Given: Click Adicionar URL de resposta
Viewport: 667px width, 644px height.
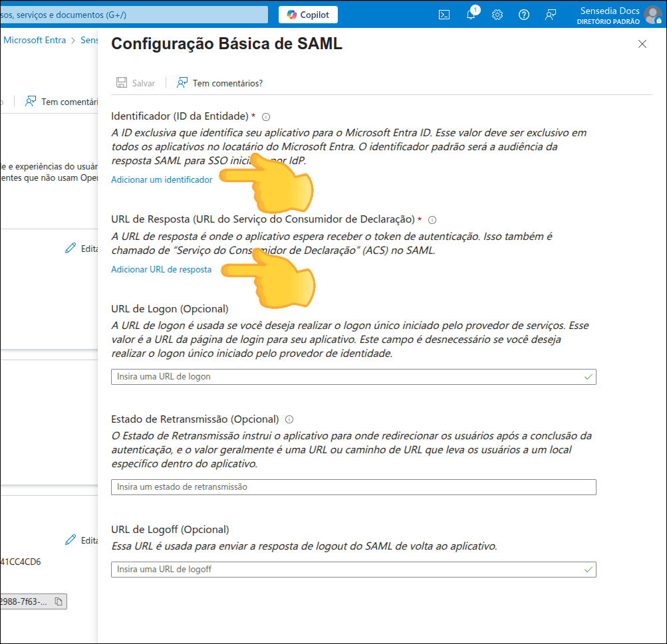Looking at the screenshot, I should click(160, 269).
